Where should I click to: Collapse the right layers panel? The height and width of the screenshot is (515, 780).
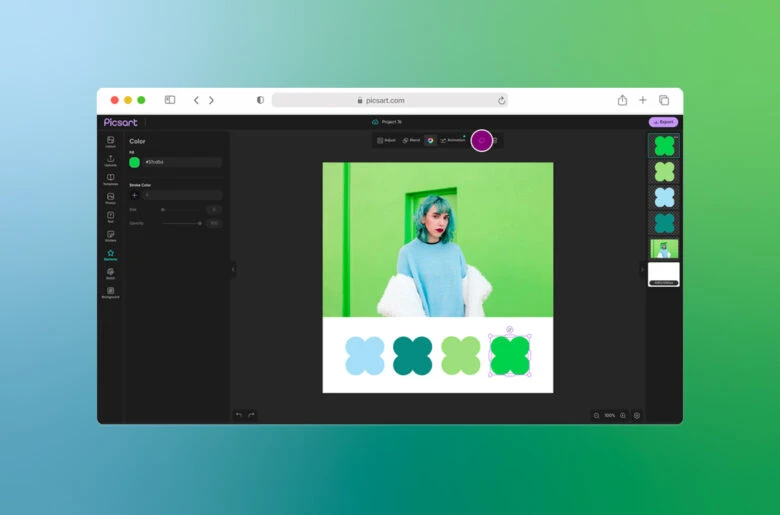(x=642, y=270)
